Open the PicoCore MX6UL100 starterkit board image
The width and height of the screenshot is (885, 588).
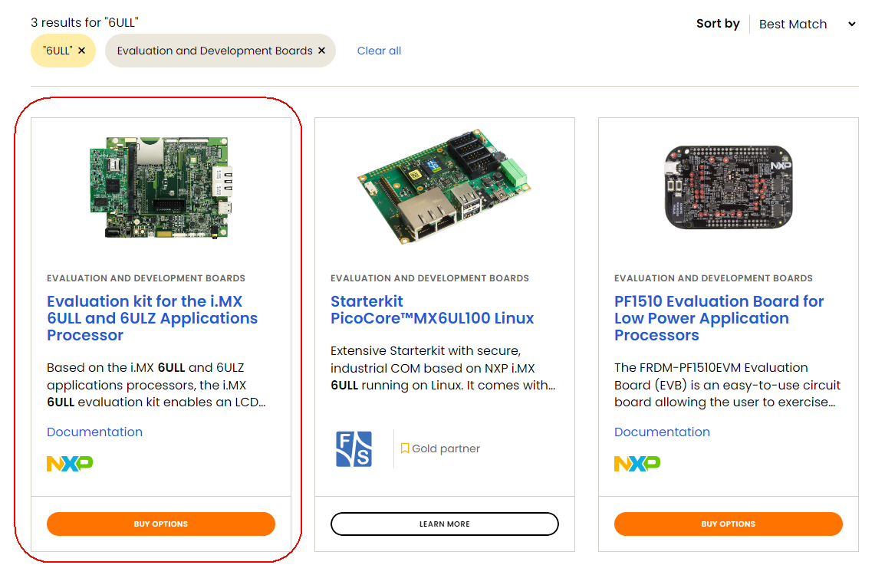(x=444, y=187)
